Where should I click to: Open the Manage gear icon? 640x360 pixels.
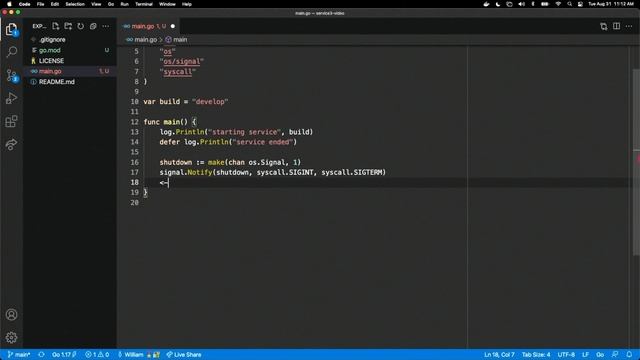[x=11, y=338]
